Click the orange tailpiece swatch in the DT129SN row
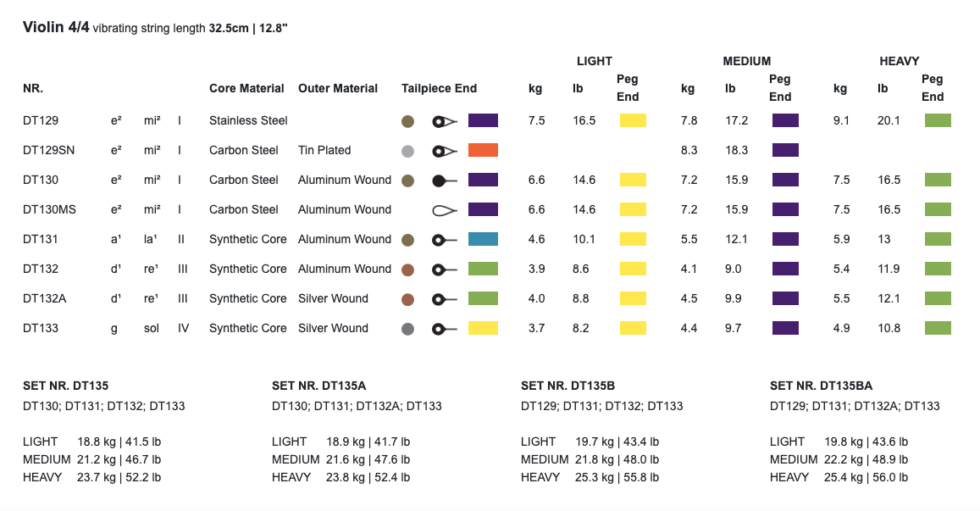980x511 pixels. 483,150
